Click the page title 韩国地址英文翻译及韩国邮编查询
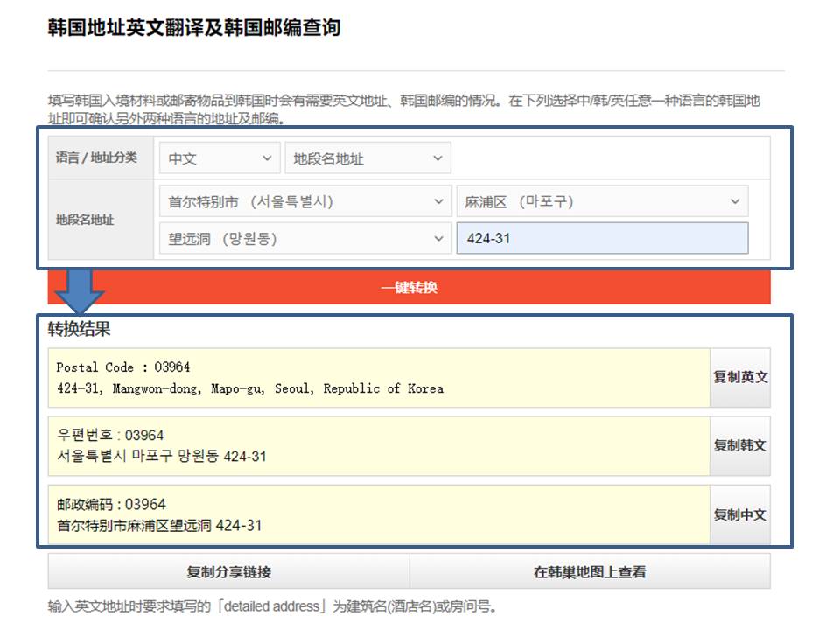The image size is (840, 630). [x=193, y=28]
